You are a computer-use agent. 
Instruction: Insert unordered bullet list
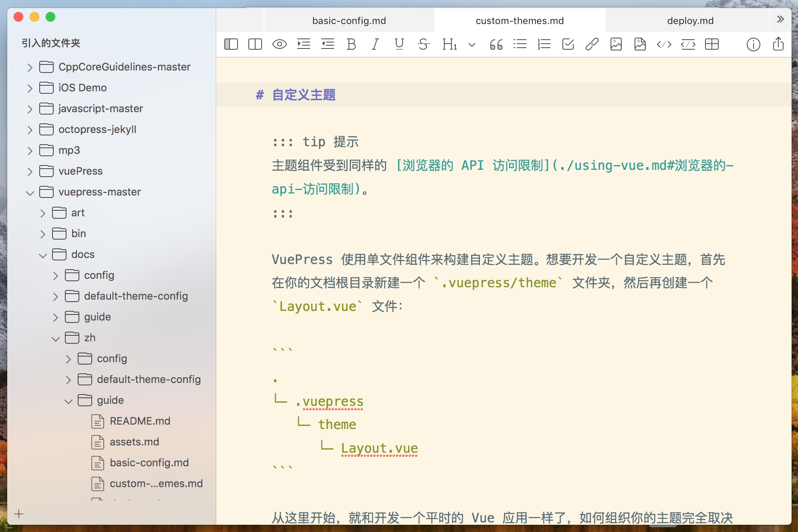click(520, 44)
